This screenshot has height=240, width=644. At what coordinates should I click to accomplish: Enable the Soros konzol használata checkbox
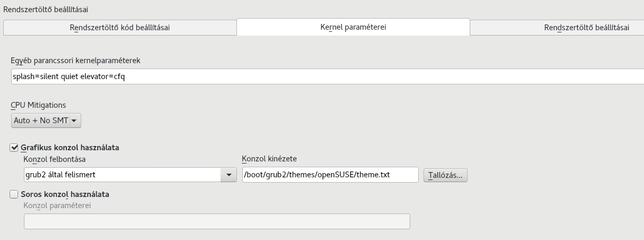click(x=14, y=194)
